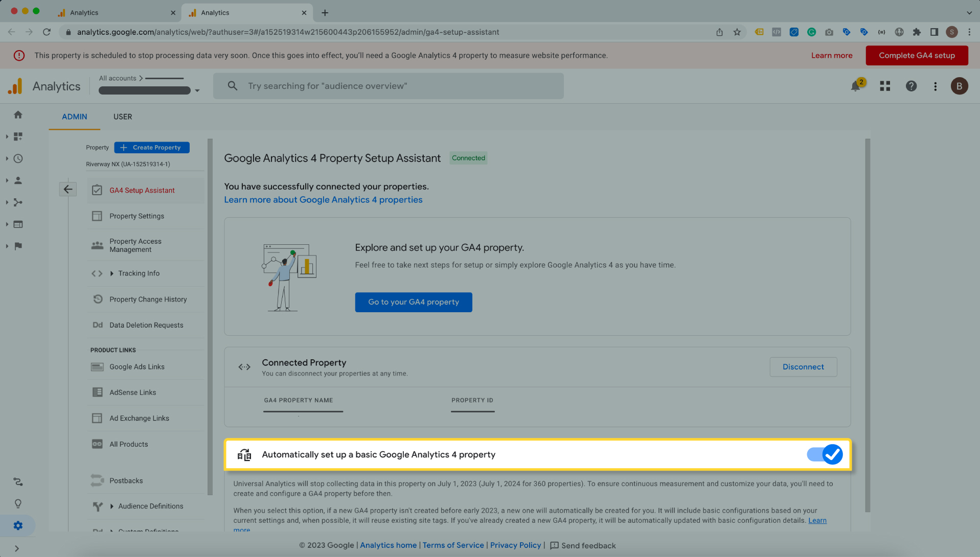Toggle automatic basic GA4 property setup switch

click(x=825, y=454)
